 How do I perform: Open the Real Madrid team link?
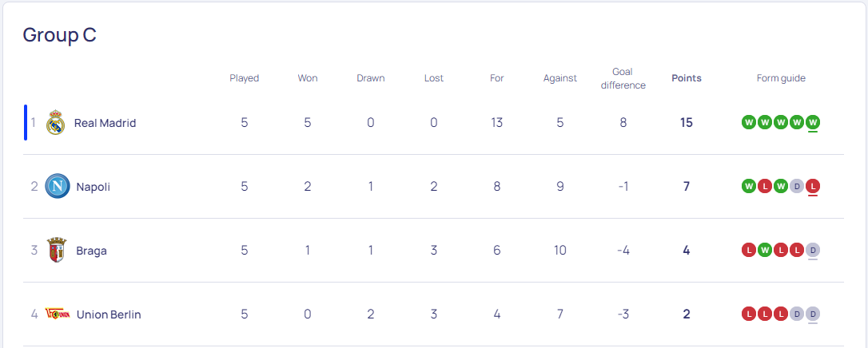106,123
